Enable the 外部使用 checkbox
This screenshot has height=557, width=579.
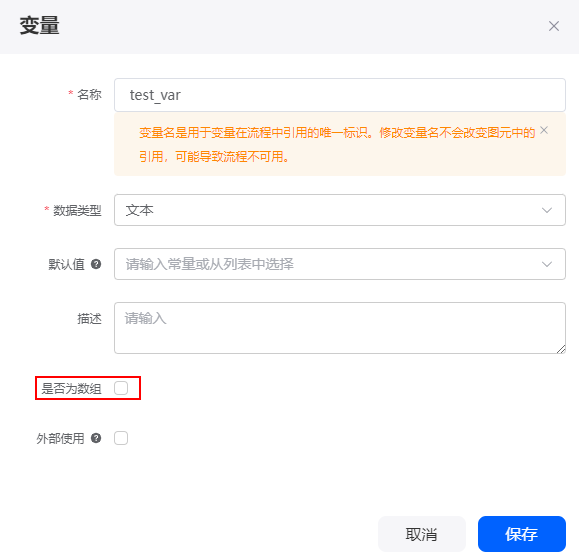point(121,438)
